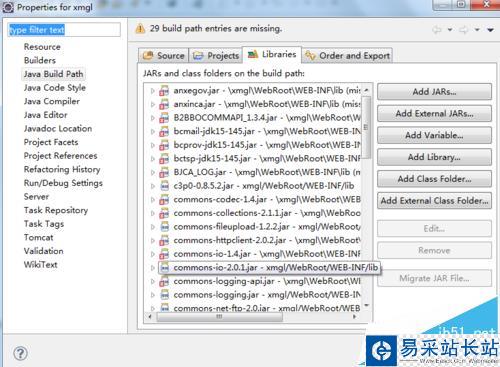This screenshot has height=367, width=500.
Task: Select the Java Build Path page
Action: pos(53,74)
